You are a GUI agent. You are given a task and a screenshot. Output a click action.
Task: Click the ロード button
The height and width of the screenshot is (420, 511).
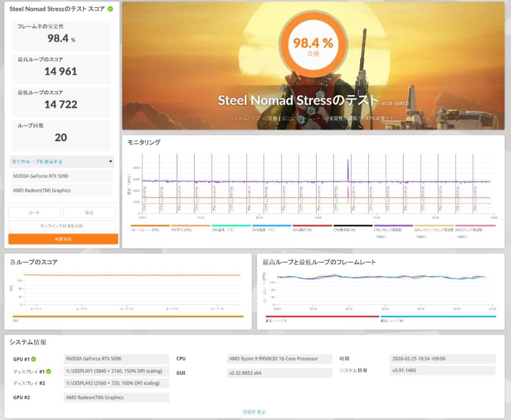(x=34, y=213)
